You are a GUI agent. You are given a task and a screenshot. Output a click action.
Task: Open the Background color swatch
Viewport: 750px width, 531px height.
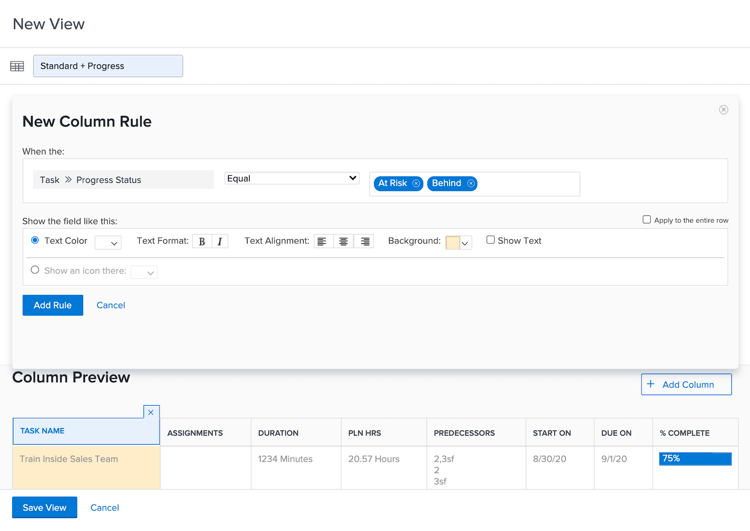pyautogui.click(x=458, y=243)
